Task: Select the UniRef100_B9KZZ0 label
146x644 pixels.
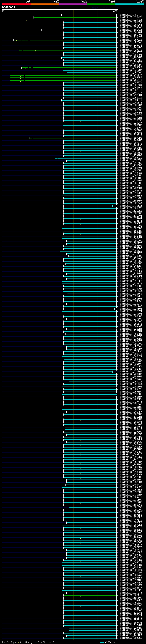Action: point(131,158)
